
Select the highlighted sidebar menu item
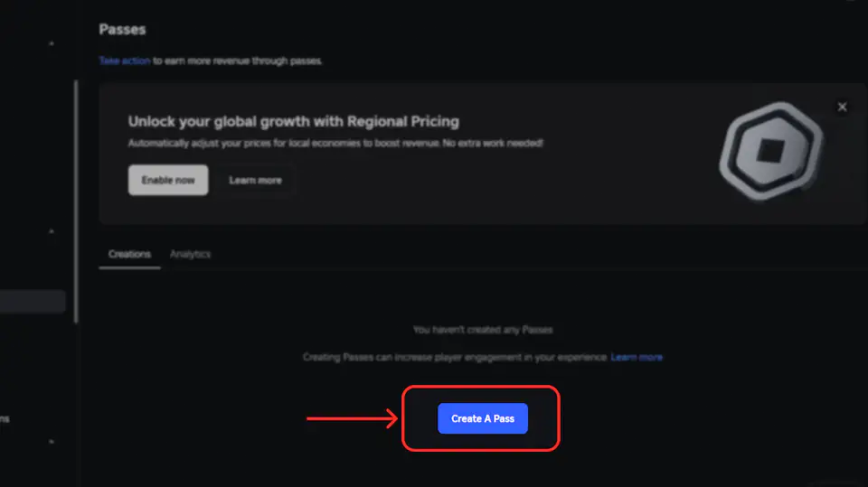coord(32,302)
